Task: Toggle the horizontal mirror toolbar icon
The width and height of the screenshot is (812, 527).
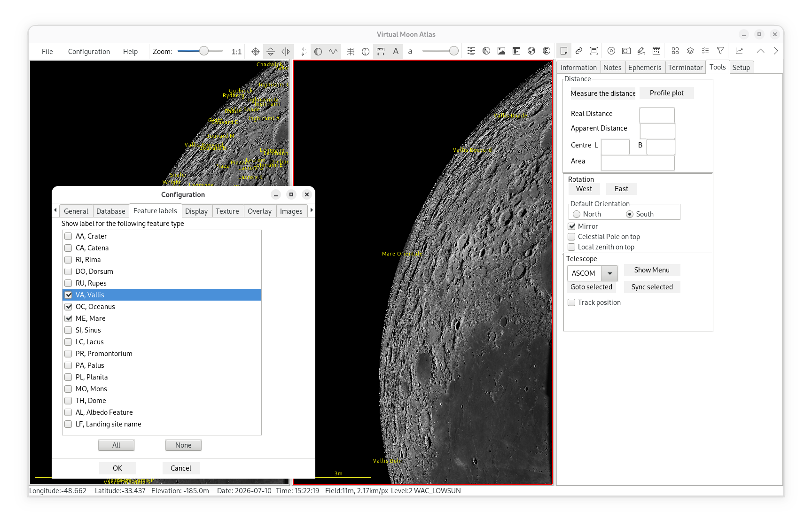Action: tap(286, 52)
